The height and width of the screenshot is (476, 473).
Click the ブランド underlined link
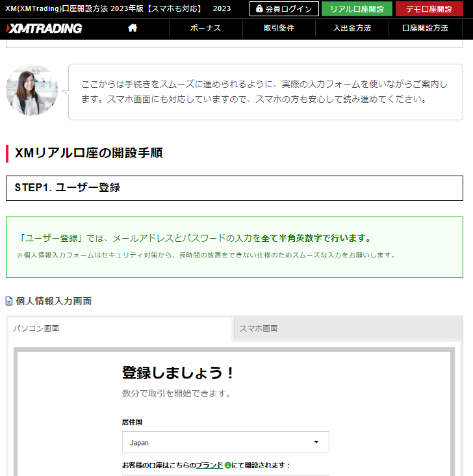(x=209, y=465)
